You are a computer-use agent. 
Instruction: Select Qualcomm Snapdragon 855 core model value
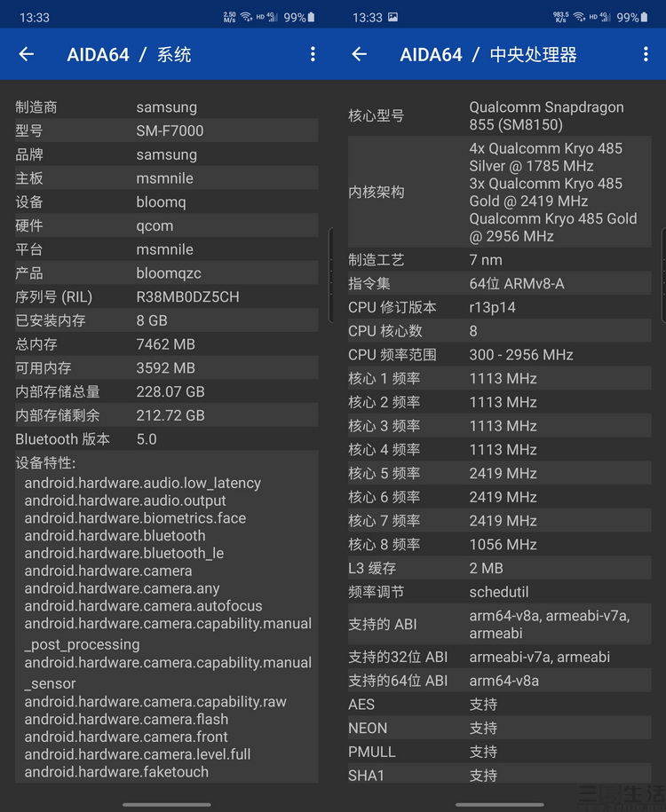click(x=547, y=116)
